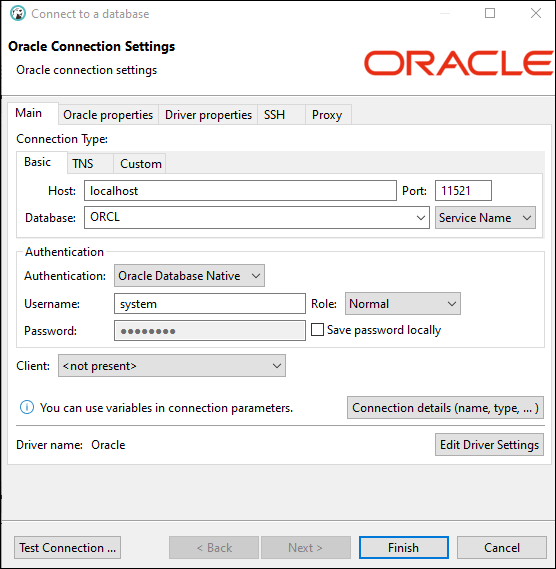Click the disabled Next button

(306, 548)
